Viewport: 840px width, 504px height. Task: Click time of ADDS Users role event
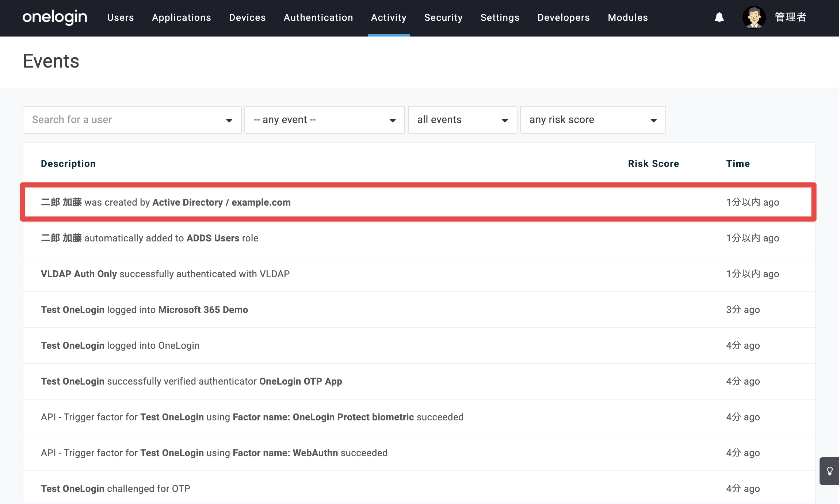coord(752,238)
